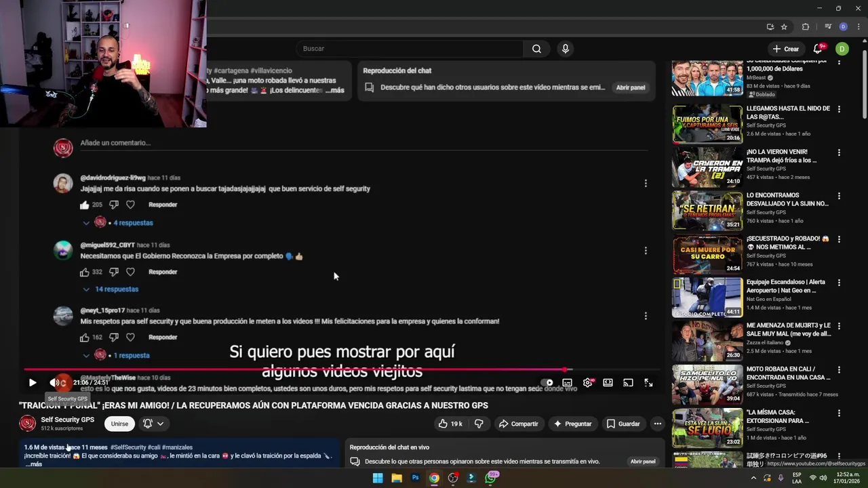Open Windows Start menu
This screenshot has width=868, height=488.
coord(378,478)
